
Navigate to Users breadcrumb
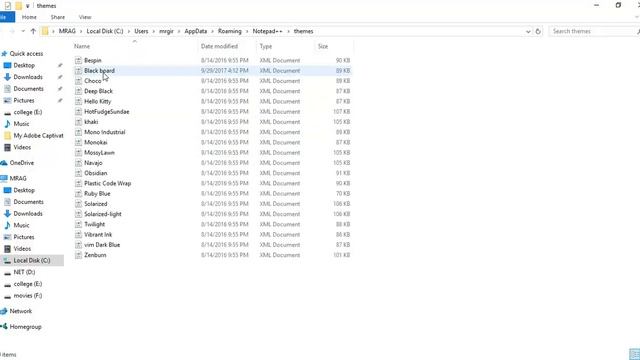[x=141, y=31]
